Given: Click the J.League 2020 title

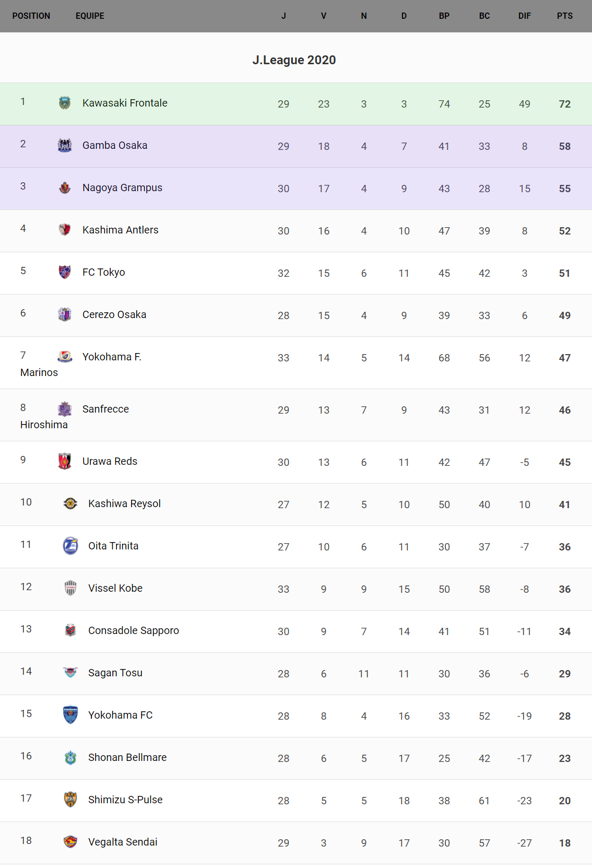Looking at the screenshot, I should 294,60.
